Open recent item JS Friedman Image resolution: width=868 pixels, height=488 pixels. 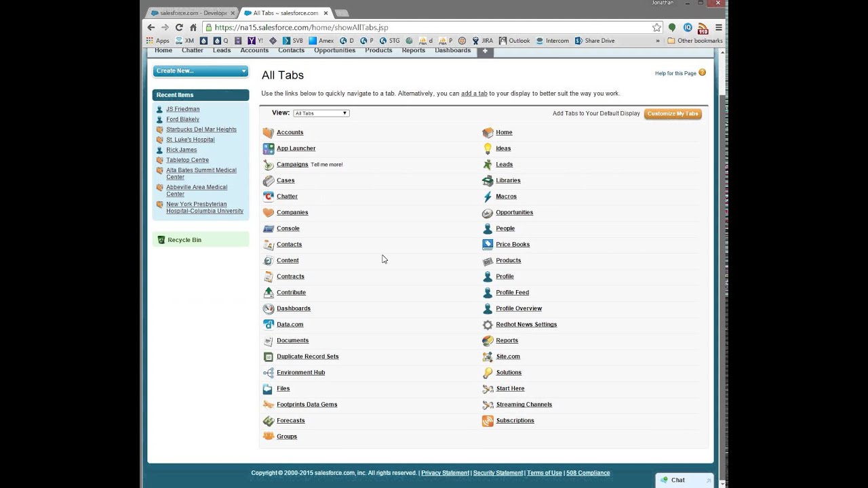point(182,109)
